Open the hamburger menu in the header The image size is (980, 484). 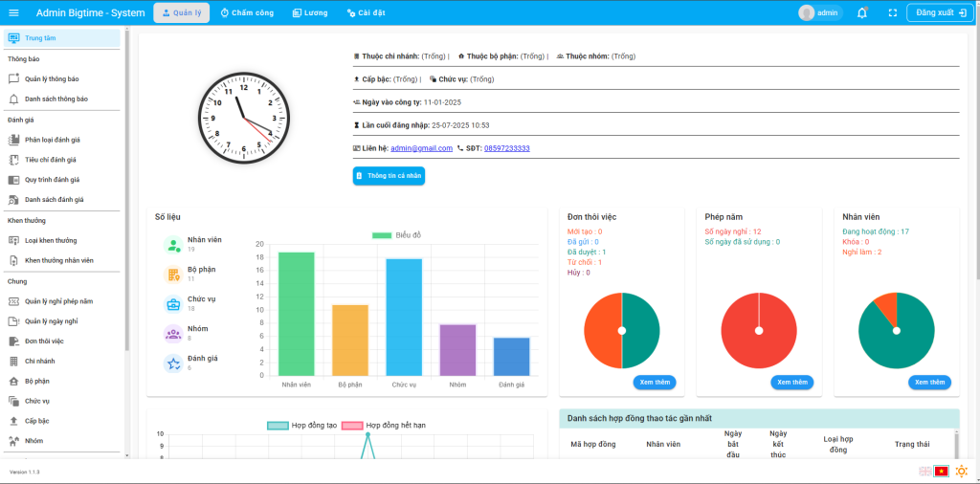[13, 12]
